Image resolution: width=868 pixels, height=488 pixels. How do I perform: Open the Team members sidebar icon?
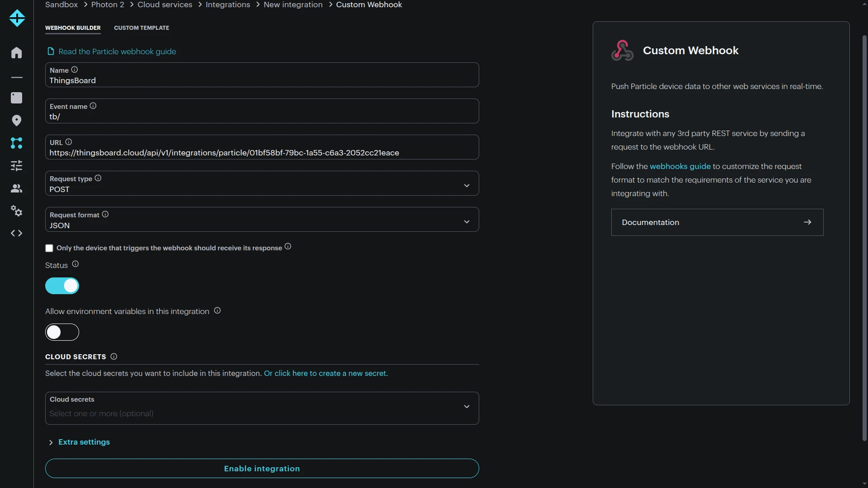click(17, 188)
